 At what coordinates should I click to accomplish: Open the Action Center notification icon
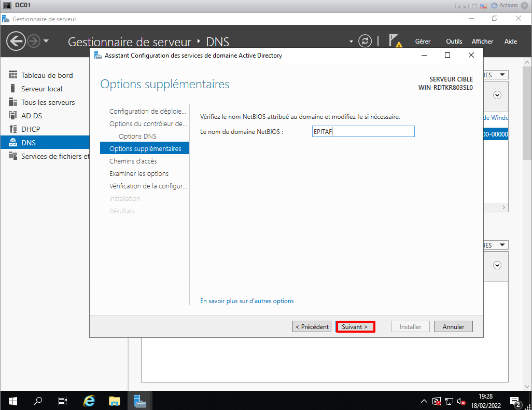tap(515, 401)
